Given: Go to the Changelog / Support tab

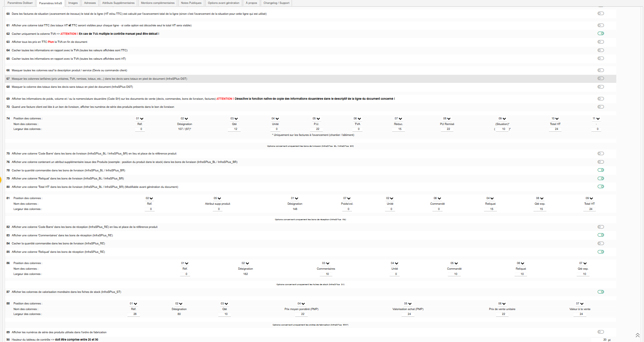Looking at the screenshot, I should click(277, 3).
